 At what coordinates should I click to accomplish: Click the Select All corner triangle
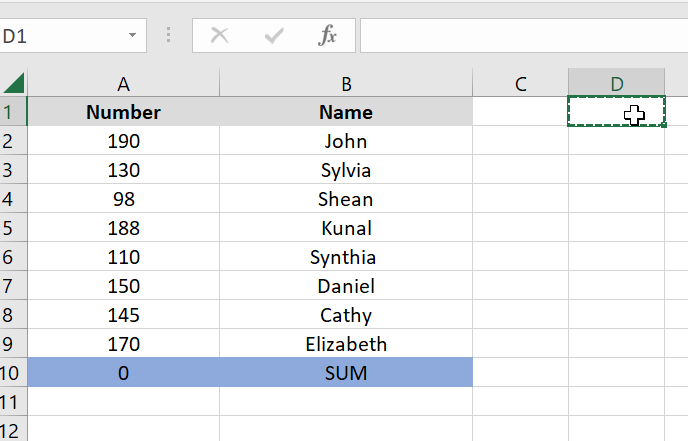(14, 83)
